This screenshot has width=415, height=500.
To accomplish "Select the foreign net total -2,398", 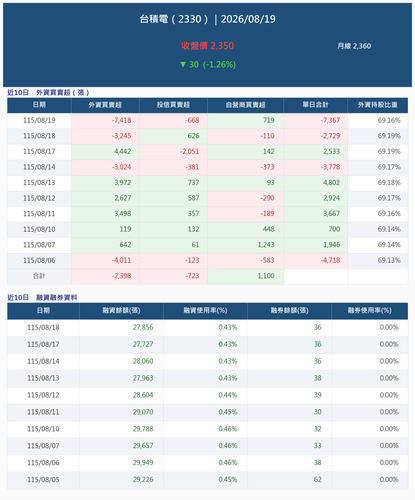I will coord(121,276).
